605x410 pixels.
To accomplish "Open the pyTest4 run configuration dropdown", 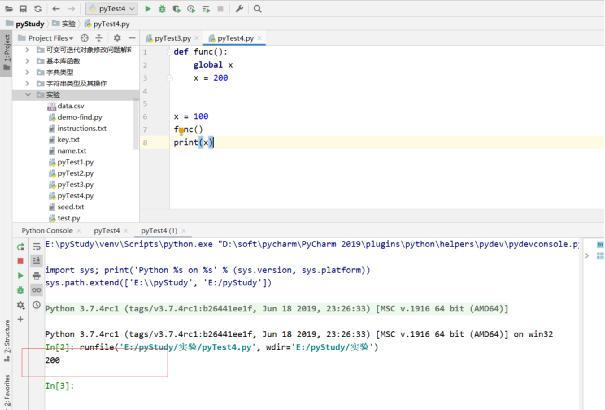I will pos(112,8).
